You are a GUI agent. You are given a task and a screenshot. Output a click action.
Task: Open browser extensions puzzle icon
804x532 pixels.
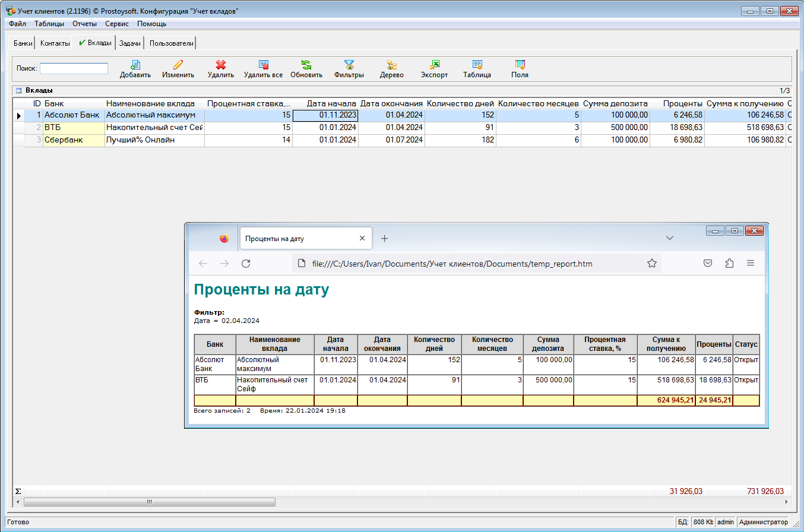pos(729,264)
